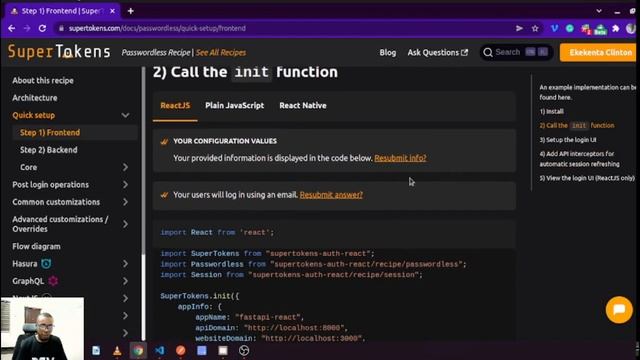640x360 pixels.
Task: Click the presenter webcam overlay thumbnail
Action: (42, 329)
